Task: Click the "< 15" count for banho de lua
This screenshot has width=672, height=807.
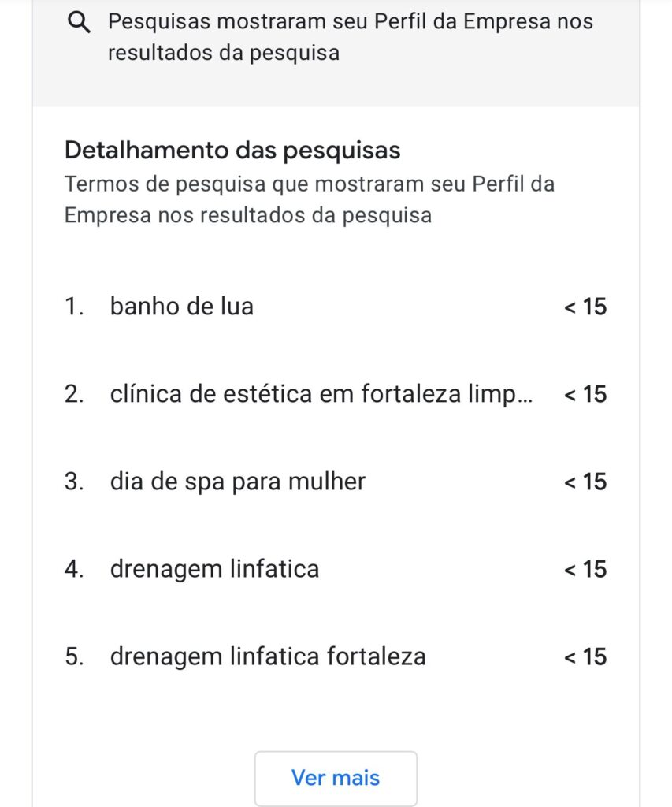Action: pos(585,307)
